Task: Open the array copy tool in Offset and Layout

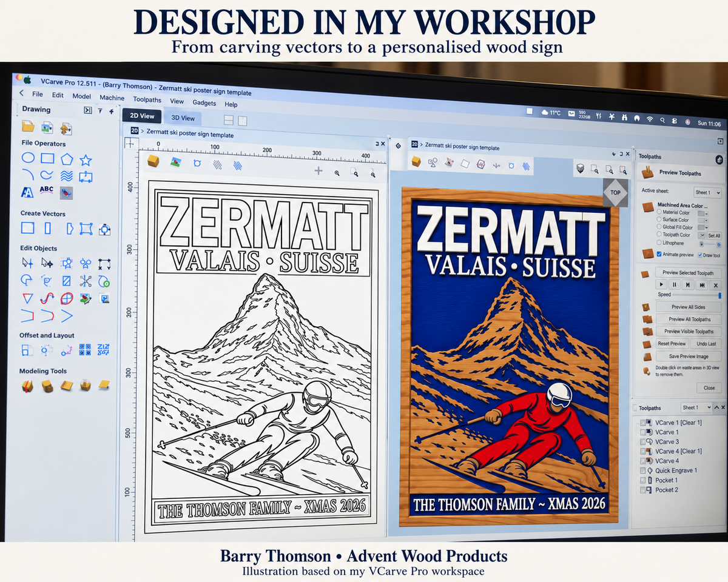Action: pyautogui.click(x=85, y=350)
